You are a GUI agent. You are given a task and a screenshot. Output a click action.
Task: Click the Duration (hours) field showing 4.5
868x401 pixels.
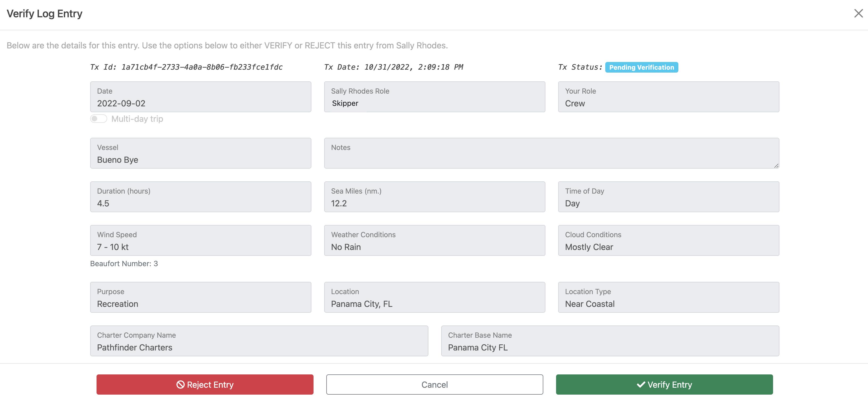201,197
